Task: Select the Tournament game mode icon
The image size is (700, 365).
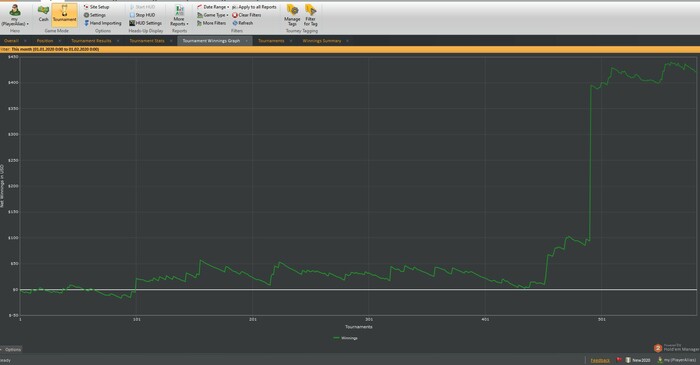Action: 65,14
